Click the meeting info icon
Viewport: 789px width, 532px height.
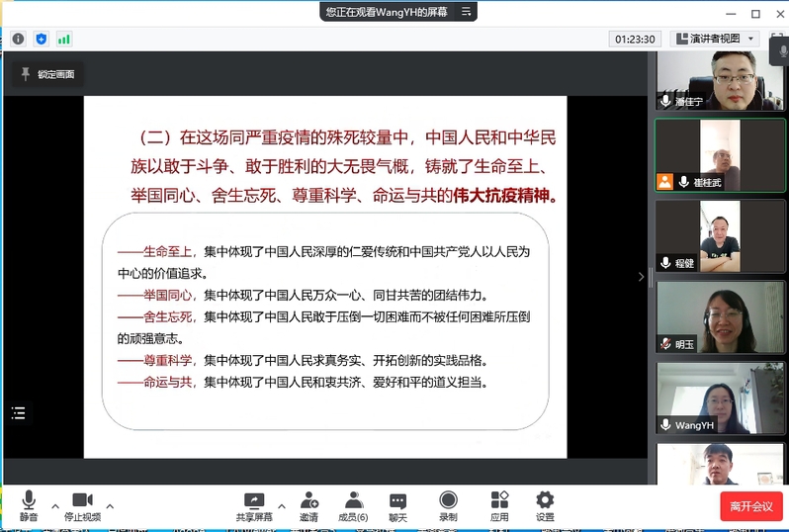[x=18, y=39]
